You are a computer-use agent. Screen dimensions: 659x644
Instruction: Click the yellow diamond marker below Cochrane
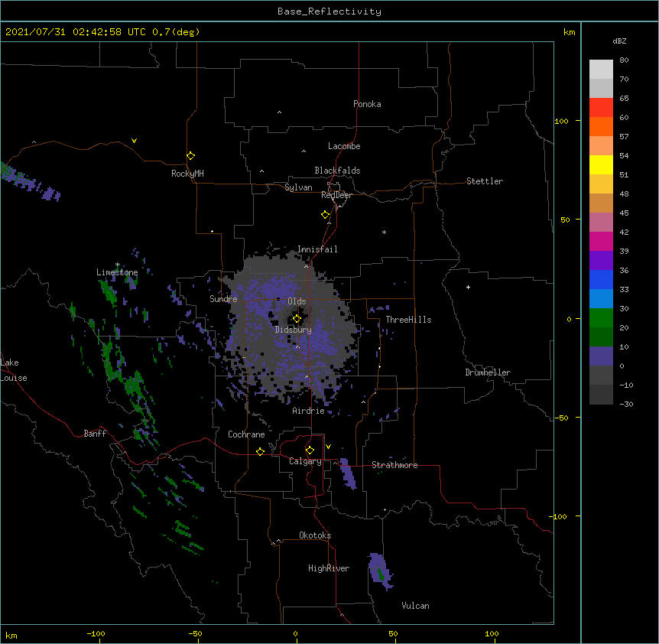coord(260,451)
